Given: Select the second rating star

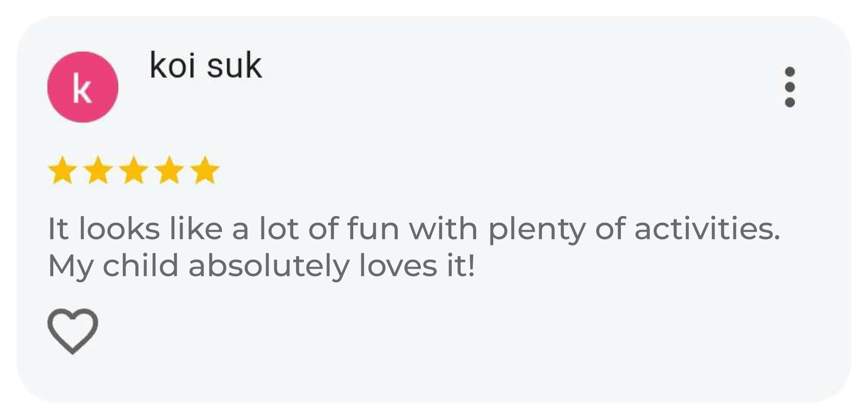Looking at the screenshot, I should point(98,170).
